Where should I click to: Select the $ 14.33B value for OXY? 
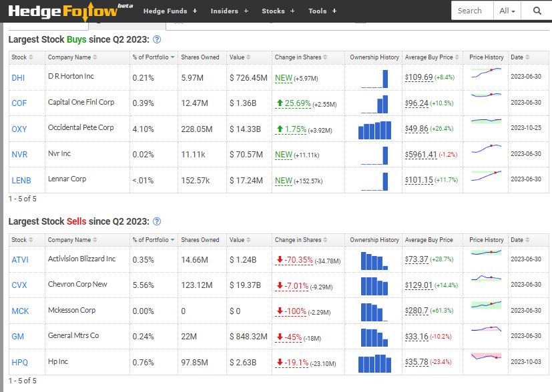point(245,129)
